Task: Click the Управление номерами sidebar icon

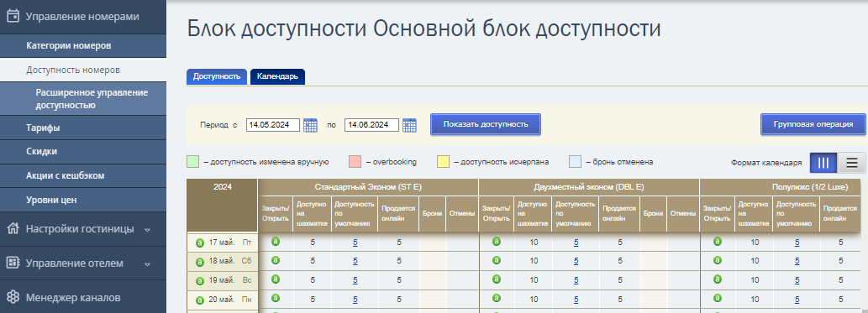Action: (13, 16)
